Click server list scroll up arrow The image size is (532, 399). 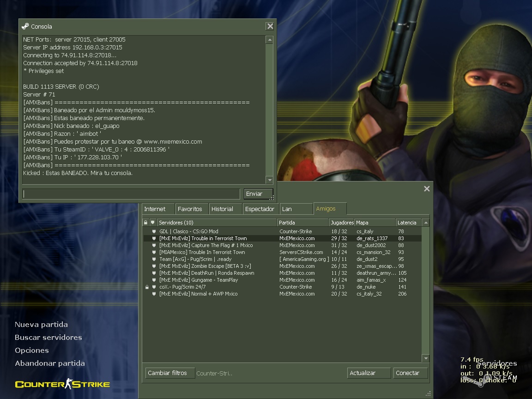[426, 223]
